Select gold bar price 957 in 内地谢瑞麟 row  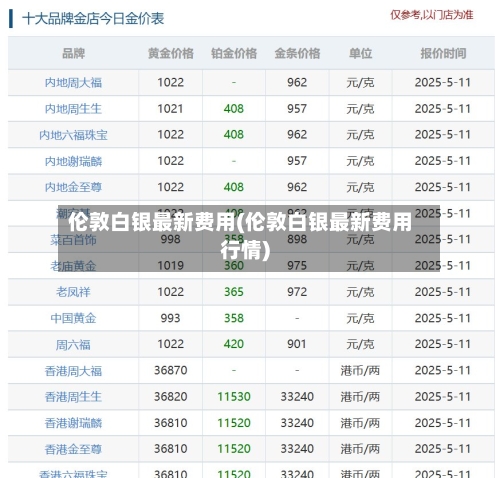point(297,161)
